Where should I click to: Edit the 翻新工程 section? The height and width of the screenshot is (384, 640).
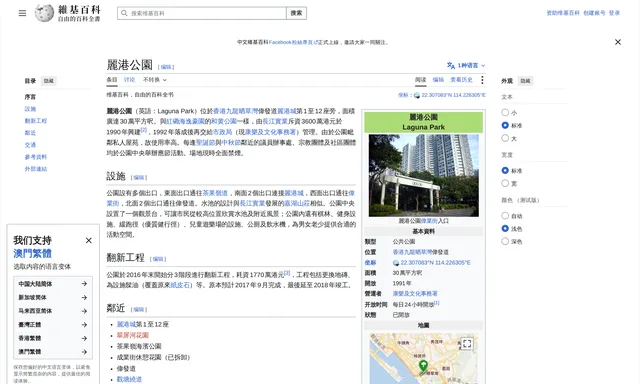point(158,259)
